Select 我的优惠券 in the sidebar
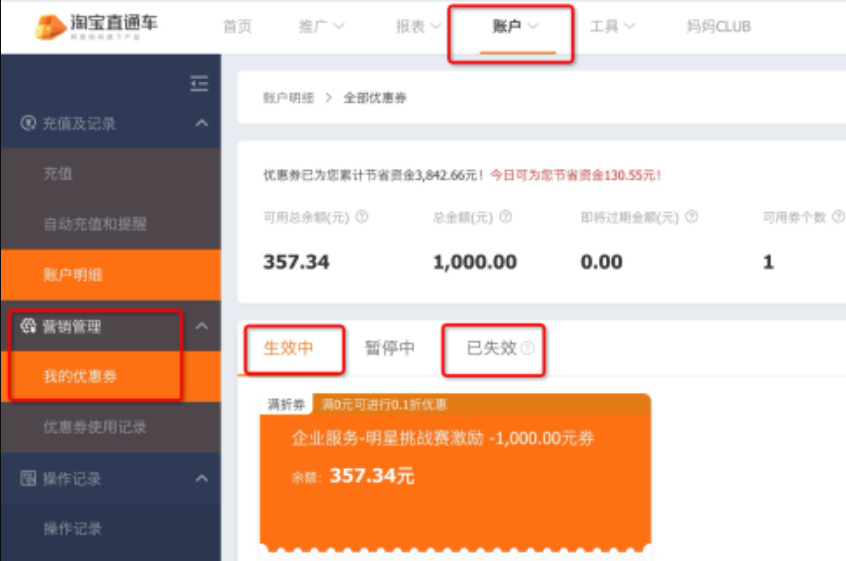The width and height of the screenshot is (846, 561). [x=111, y=376]
